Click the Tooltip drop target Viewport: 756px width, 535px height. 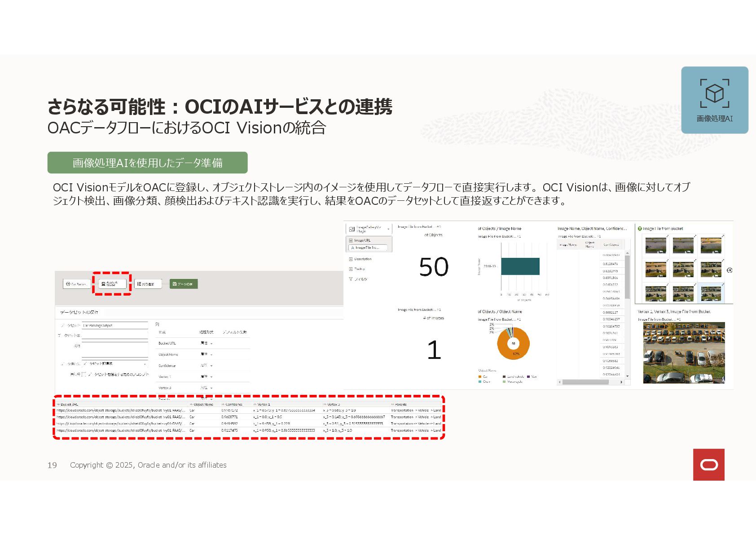tap(357, 269)
